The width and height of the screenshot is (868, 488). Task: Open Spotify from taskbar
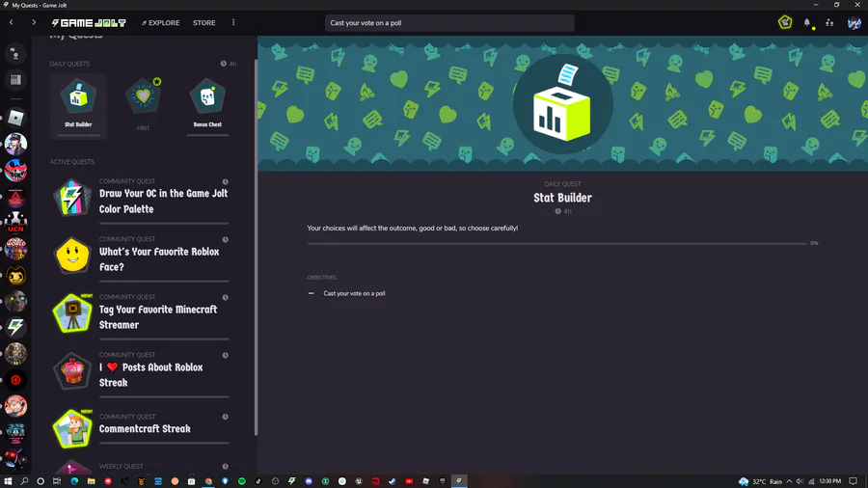point(242,481)
